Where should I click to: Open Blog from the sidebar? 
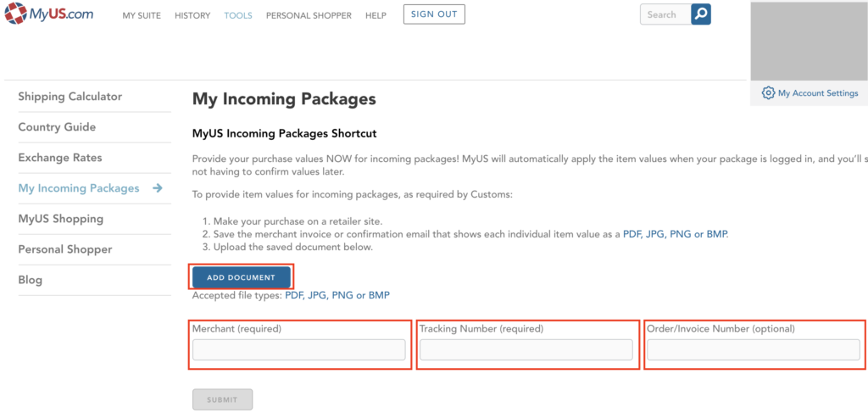point(30,280)
